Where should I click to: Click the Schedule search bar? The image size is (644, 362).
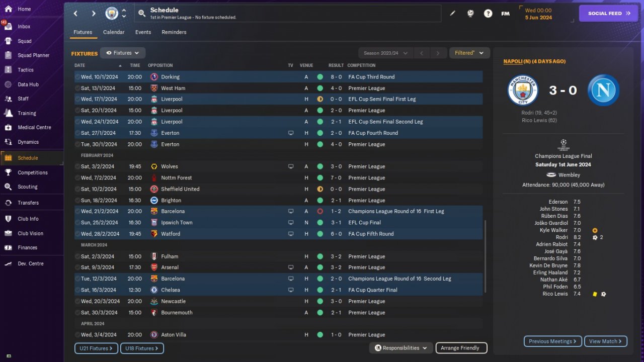[288, 14]
